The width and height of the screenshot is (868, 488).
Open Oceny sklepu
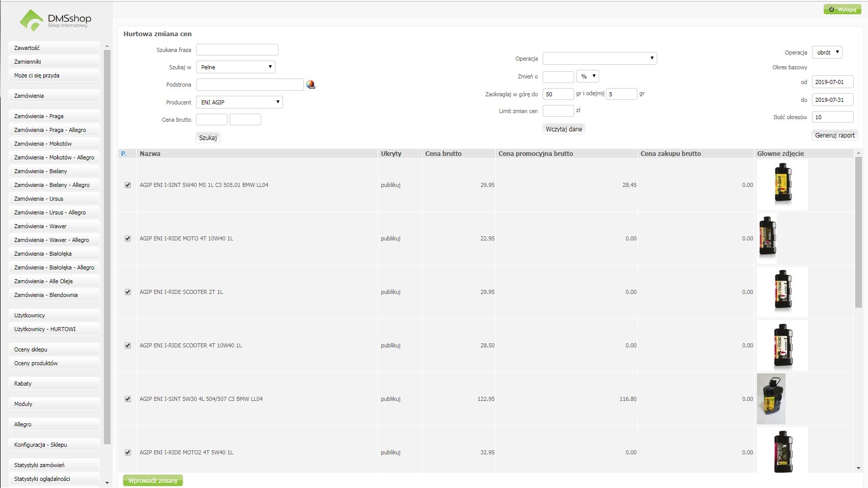point(54,349)
